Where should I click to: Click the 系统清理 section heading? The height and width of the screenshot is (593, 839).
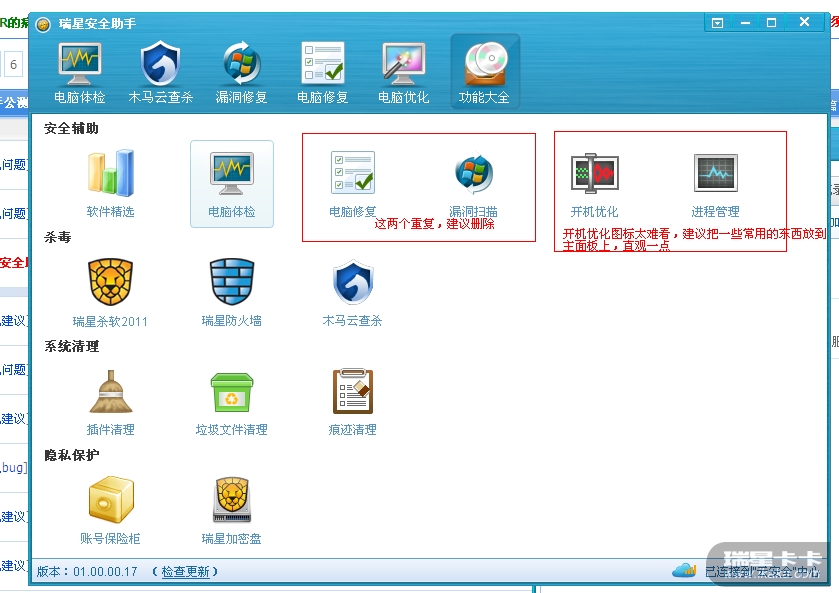(71, 346)
